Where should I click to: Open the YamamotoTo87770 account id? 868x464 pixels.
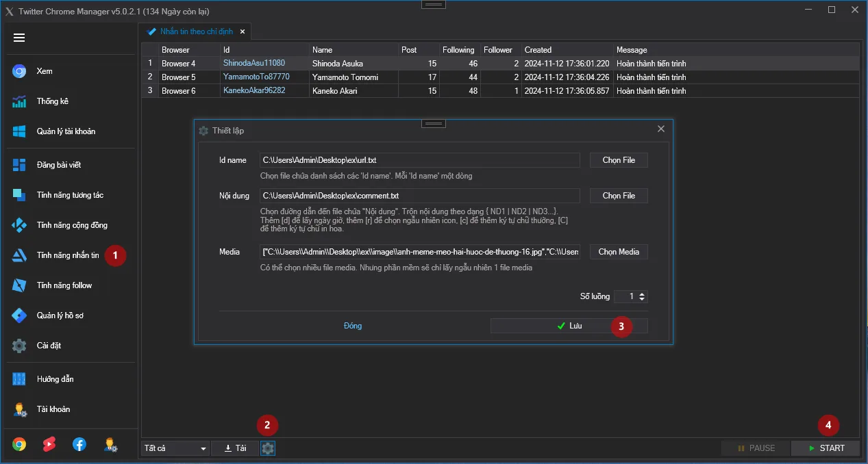[x=256, y=77]
